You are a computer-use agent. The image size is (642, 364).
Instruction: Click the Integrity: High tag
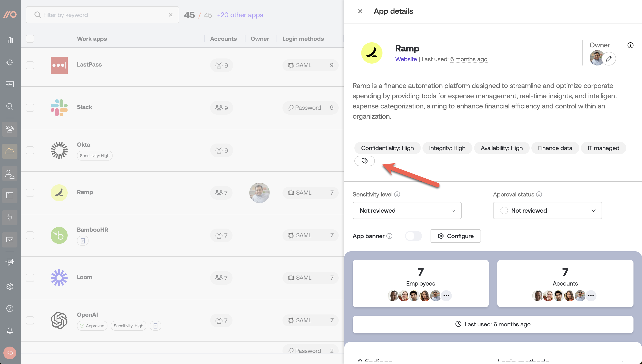(x=447, y=148)
